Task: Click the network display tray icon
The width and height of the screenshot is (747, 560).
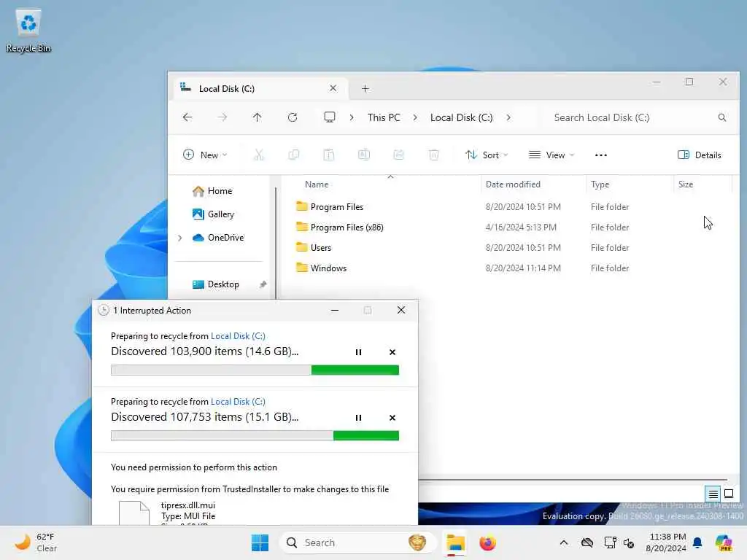Action: point(610,542)
